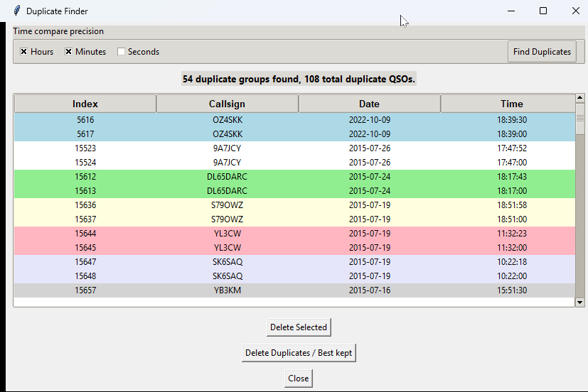The width and height of the screenshot is (588, 392).
Task: Click the vertical scrollbar thumb
Action: 579,118
